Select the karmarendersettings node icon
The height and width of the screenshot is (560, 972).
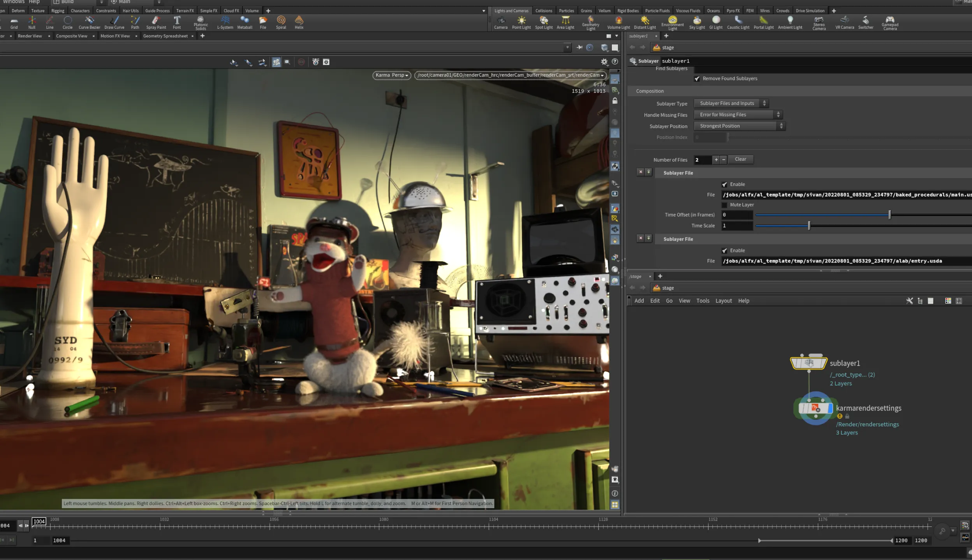814,407
